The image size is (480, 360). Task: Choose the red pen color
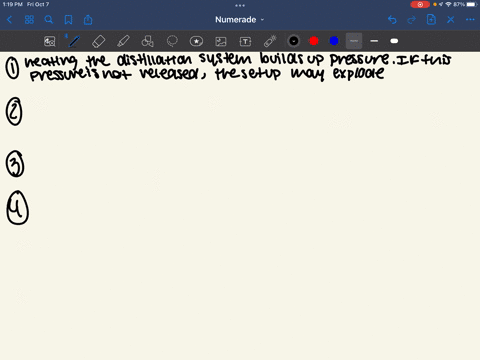(x=314, y=41)
